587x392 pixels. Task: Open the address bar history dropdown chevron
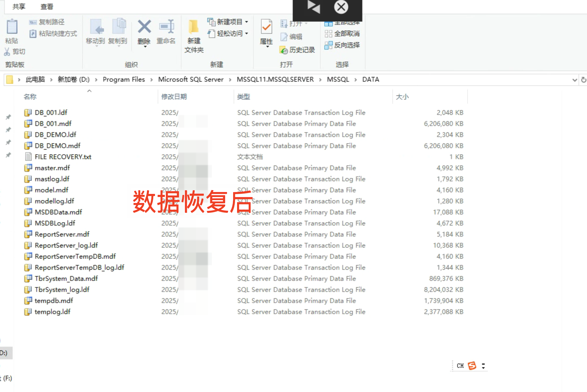575,80
